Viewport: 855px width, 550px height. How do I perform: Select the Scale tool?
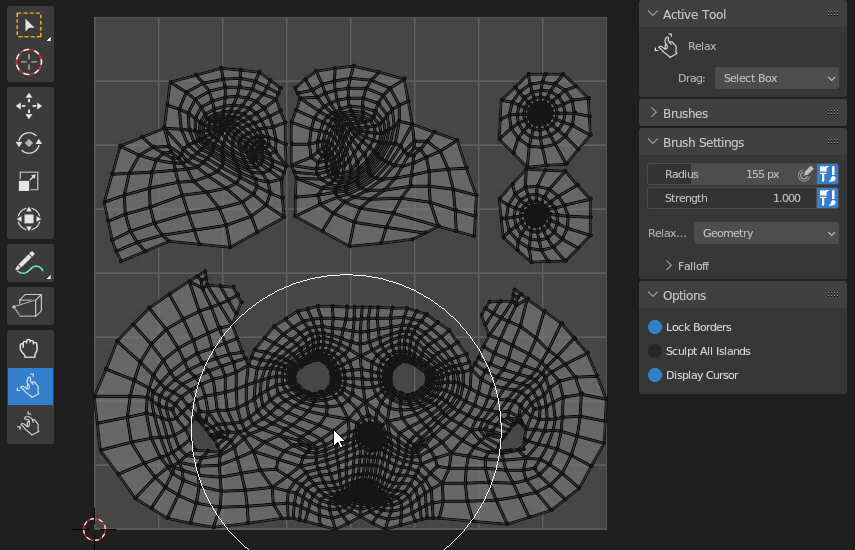click(30, 182)
